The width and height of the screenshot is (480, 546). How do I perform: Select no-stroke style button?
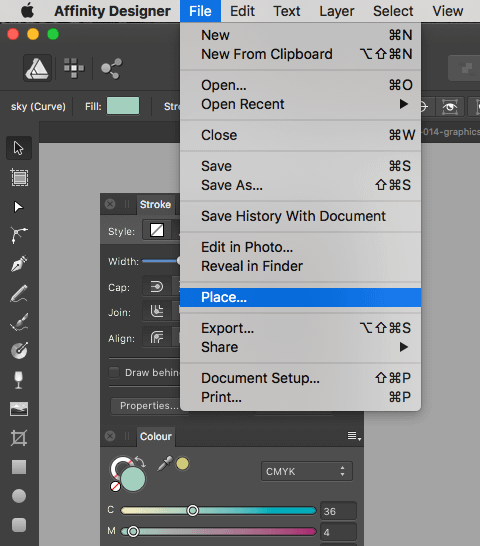(157, 230)
